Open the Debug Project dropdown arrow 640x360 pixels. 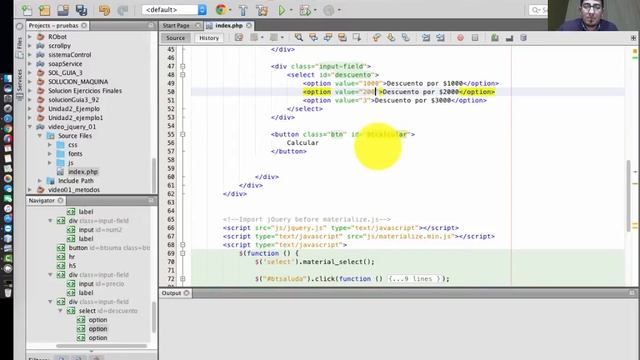click(x=315, y=10)
